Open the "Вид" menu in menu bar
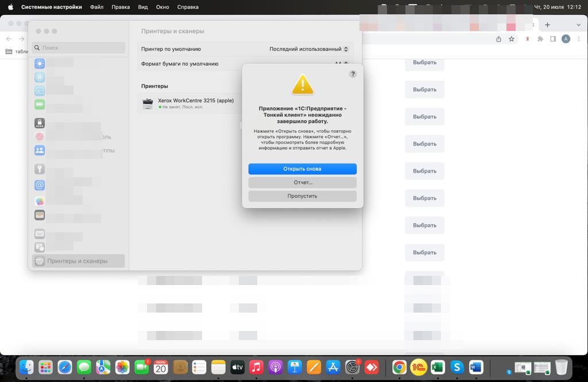Screen dimensions: 588x382 tap(143, 7)
